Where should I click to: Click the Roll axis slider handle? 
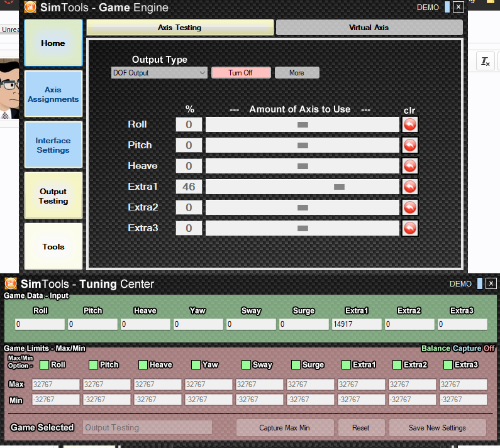pos(303,124)
